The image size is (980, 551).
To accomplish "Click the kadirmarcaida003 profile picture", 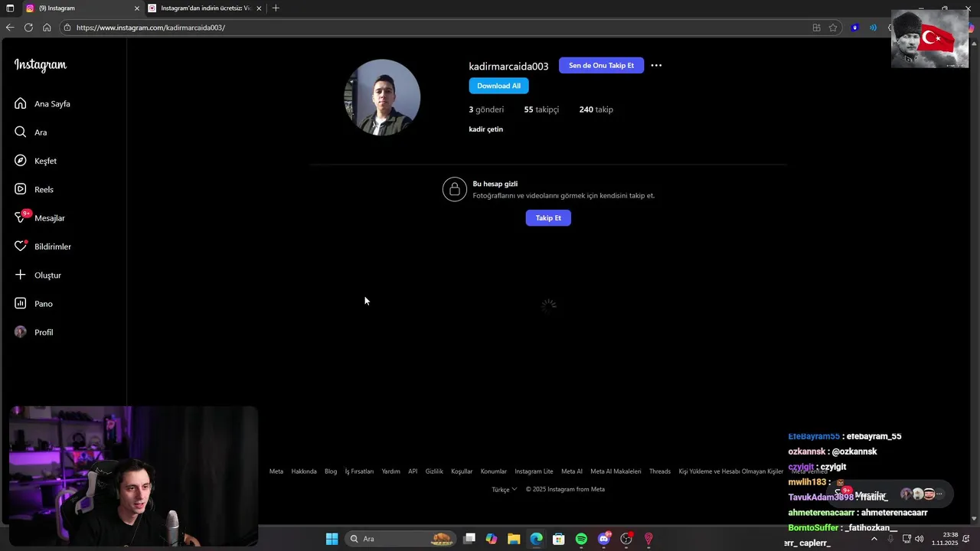I will coord(382,97).
